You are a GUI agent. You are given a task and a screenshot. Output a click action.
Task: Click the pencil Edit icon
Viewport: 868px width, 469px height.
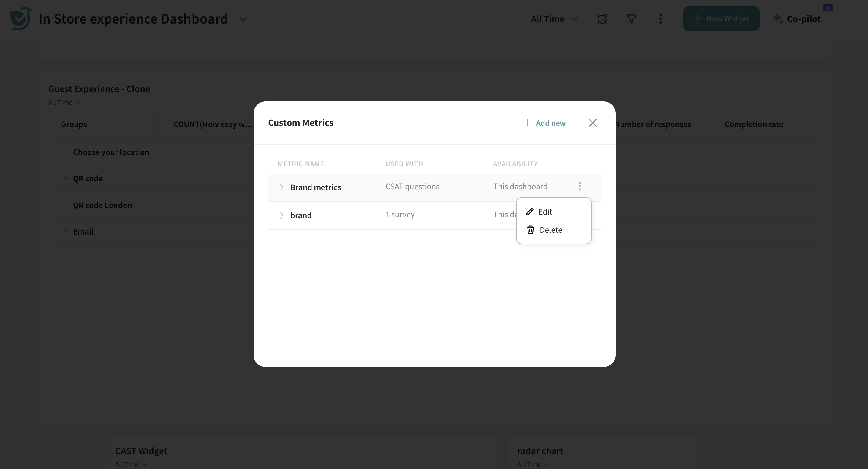click(530, 212)
